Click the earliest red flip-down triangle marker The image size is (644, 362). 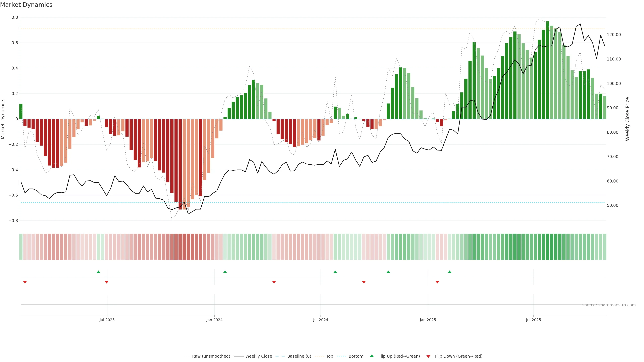click(25, 282)
